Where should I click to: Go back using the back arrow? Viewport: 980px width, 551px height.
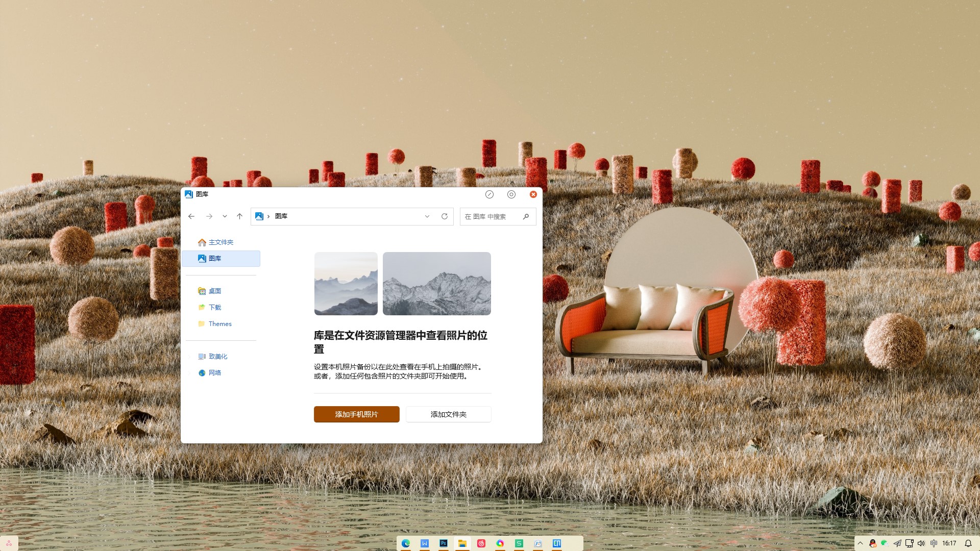191,216
